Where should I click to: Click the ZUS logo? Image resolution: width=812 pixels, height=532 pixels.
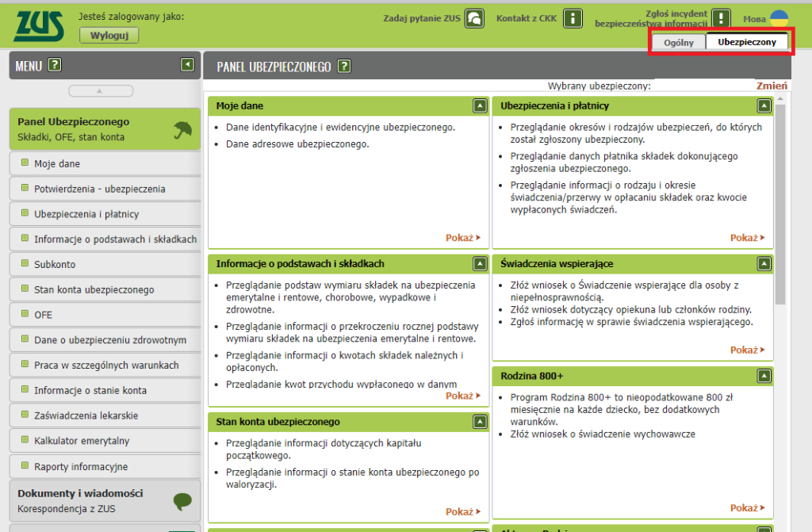click(38, 27)
